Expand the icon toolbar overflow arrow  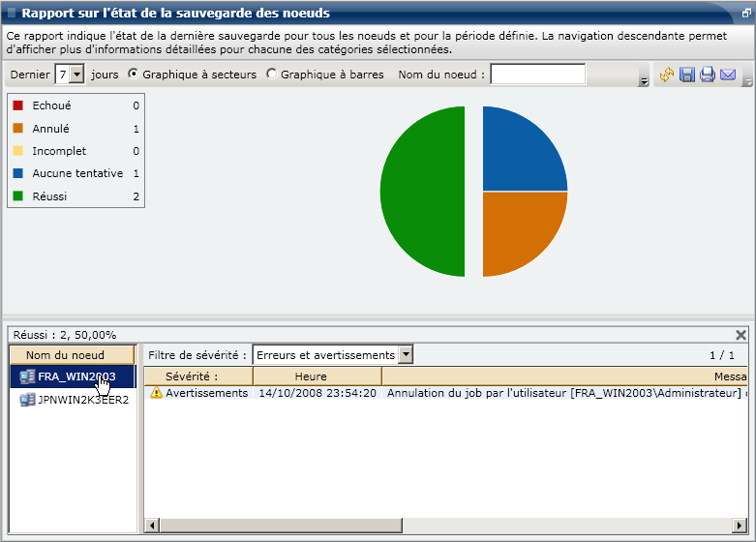[x=748, y=82]
